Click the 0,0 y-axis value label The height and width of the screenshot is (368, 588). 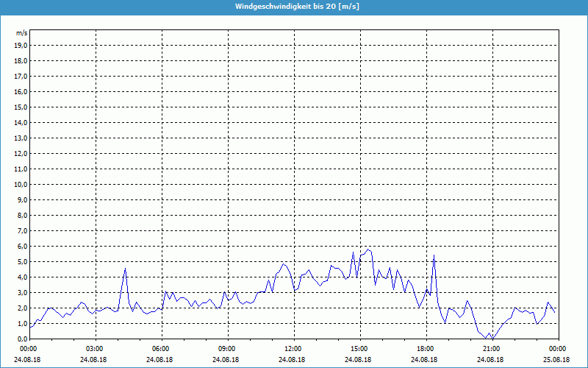[x=22, y=339]
